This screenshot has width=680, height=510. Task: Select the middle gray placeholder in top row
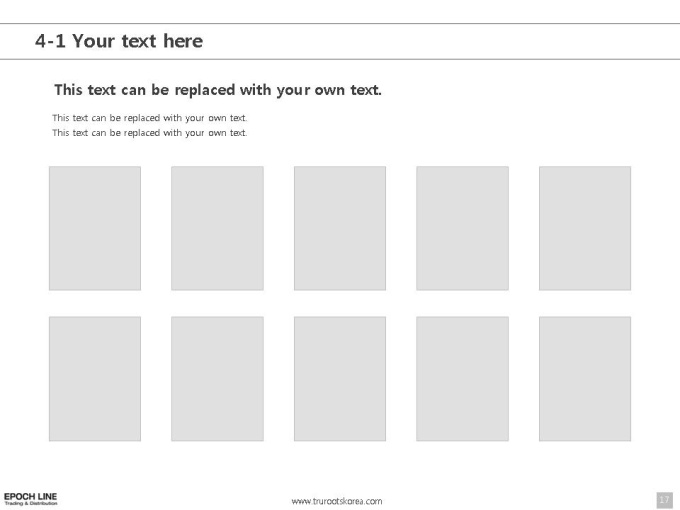[340, 228]
